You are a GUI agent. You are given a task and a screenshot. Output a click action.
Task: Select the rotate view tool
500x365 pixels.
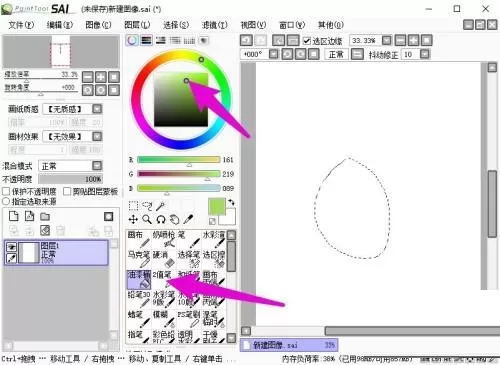161,219
